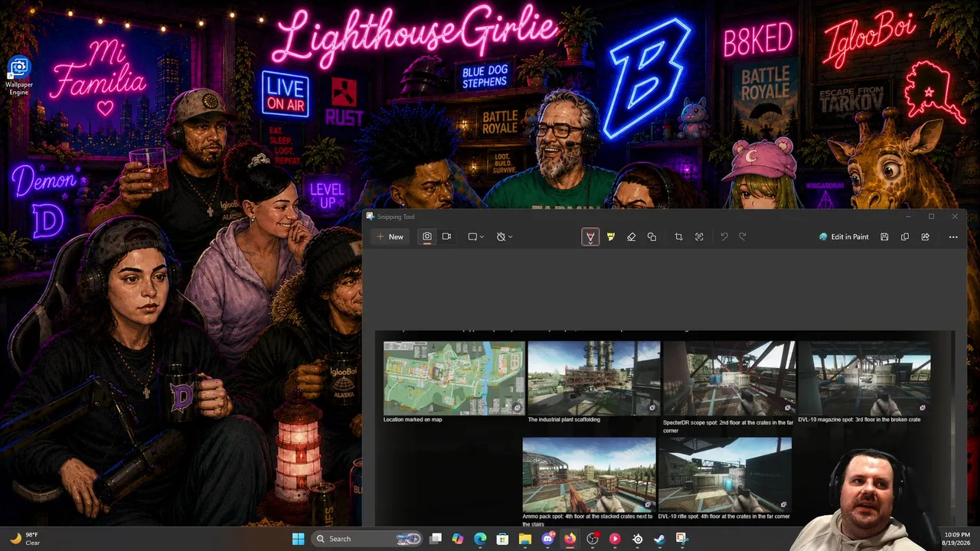This screenshot has width=980, height=551.
Task: Click the DVL-10 magazine spot thumbnail
Action: [864, 378]
